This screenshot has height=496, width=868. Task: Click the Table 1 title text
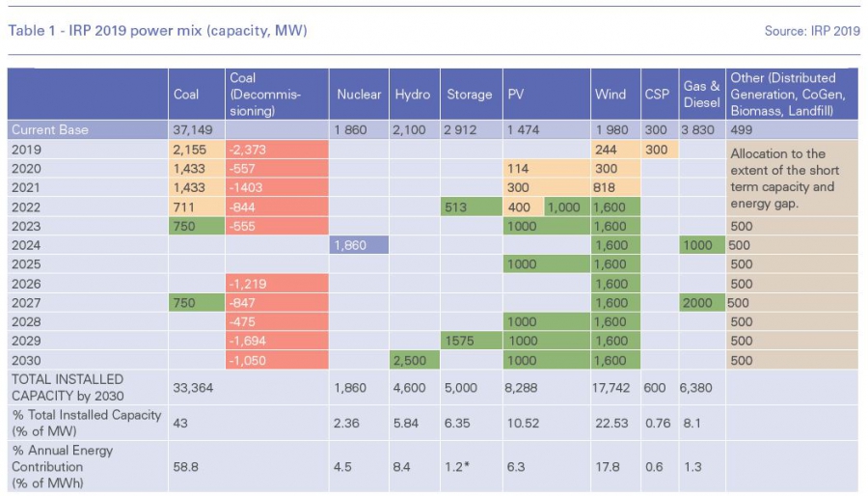pyautogui.click(x=157, y=31)
